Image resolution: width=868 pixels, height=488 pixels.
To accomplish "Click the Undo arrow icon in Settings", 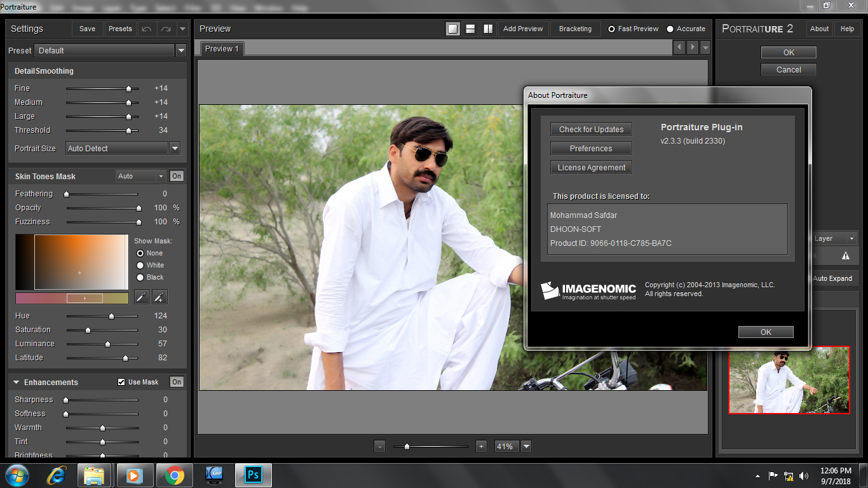I will tap(147, 29).
